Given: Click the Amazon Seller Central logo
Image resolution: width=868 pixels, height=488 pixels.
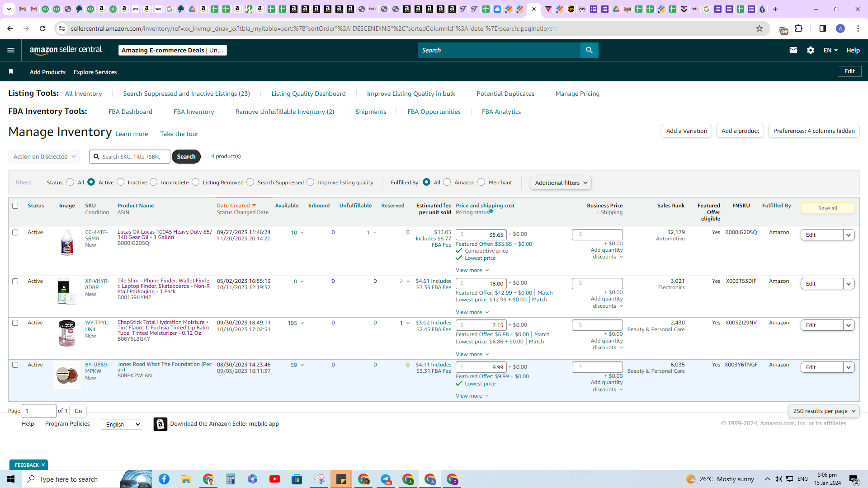Looking at the screenshot, I should point(66,50).
